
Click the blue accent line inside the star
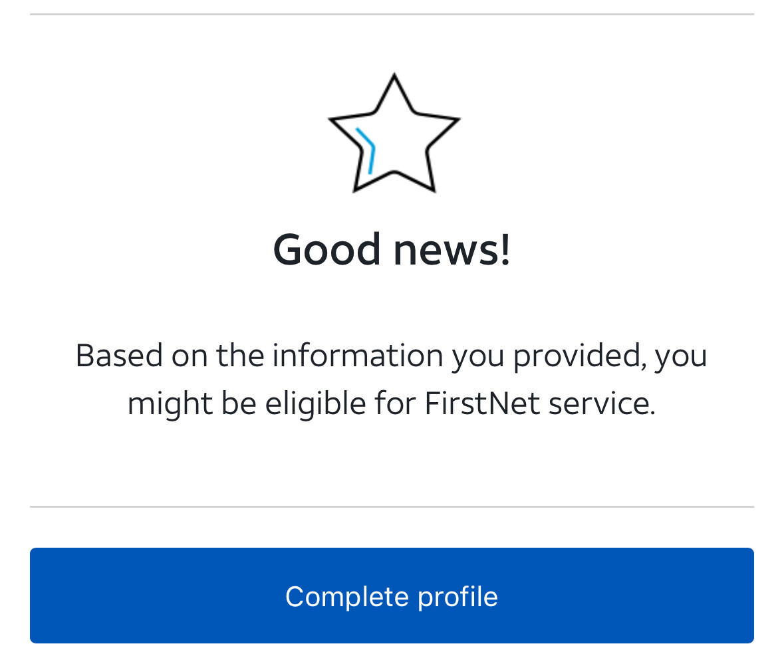368,149
